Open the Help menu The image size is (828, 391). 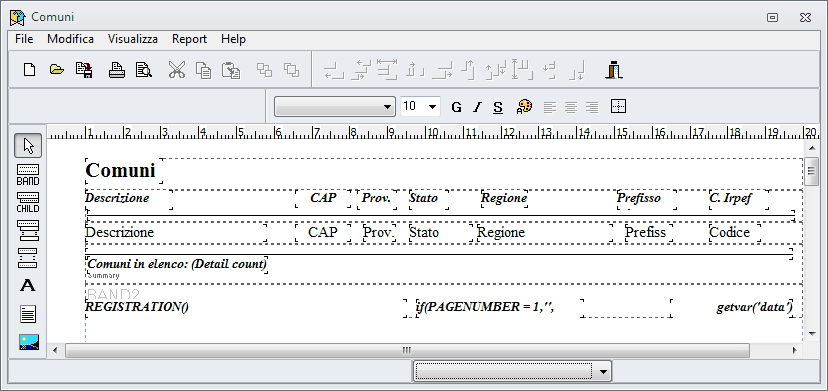[x=233, y=39]
